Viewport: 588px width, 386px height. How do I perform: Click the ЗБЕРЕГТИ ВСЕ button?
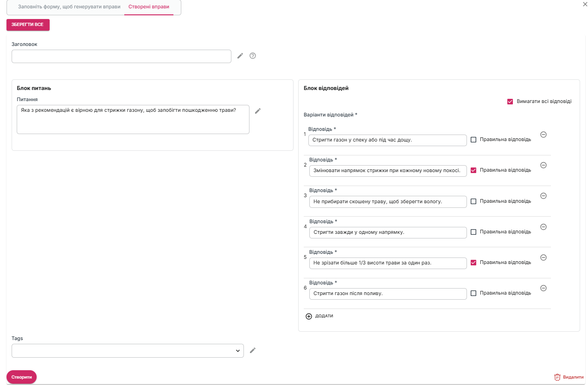pyautogui.click(x=28, y=25)
